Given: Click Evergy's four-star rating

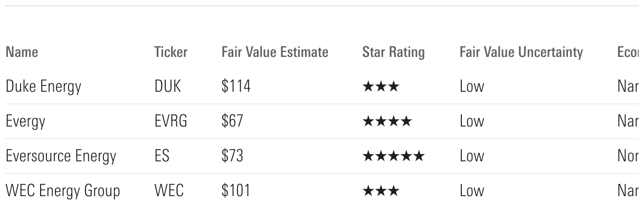Looking at the screenshot, I should point(387,121).
